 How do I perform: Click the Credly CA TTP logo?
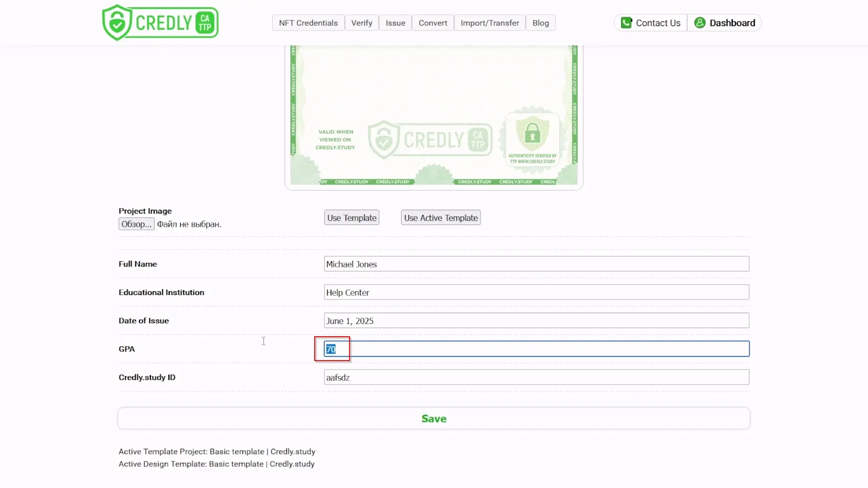pos(160,23)
